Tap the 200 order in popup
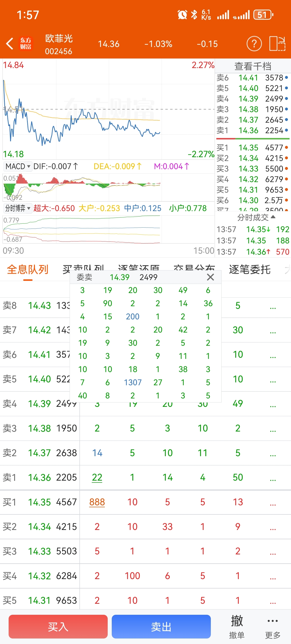The width and height of the screenshot is (291, 644). [133, 316]
